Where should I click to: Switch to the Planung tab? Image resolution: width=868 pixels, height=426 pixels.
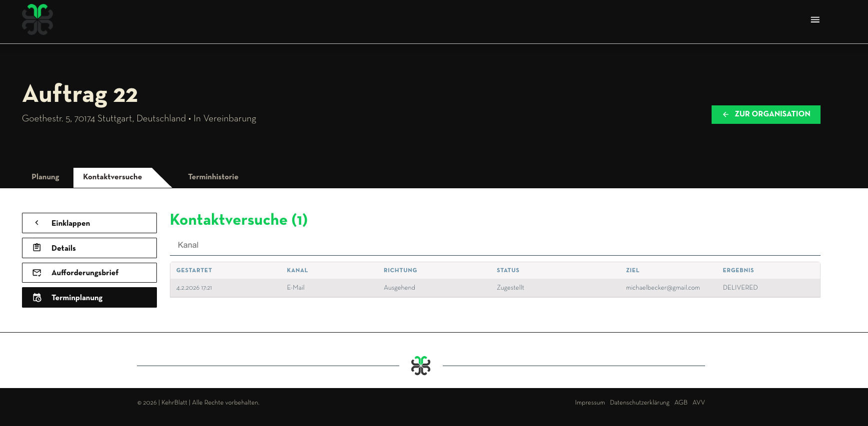[45, 177]
